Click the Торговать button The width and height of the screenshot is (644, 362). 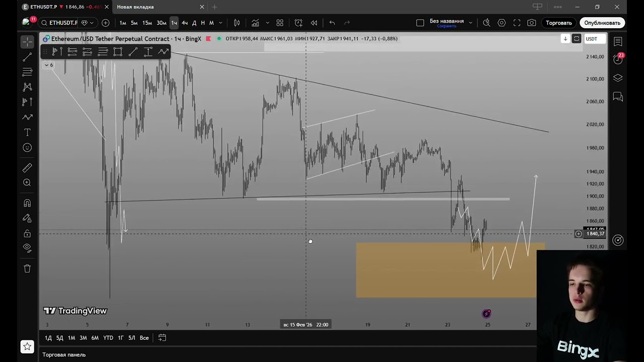(x=558, y=23)
